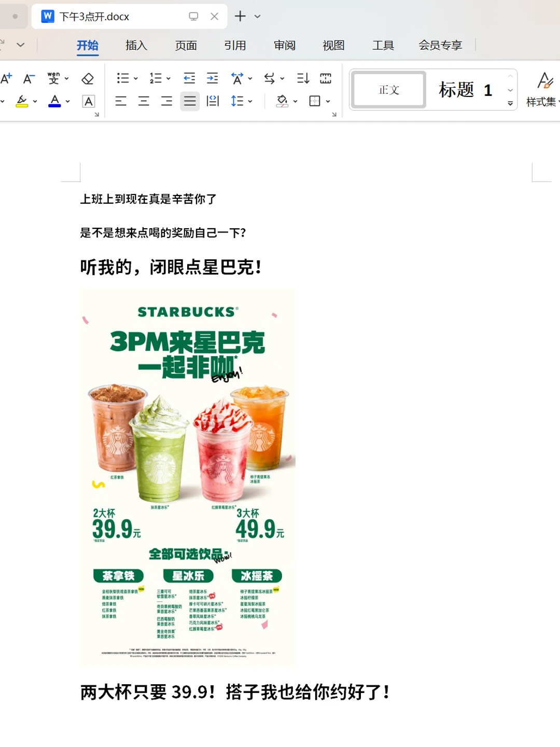Click the phonetic guide wén icon
Screen dimensions: 560x747
[53, 78]
